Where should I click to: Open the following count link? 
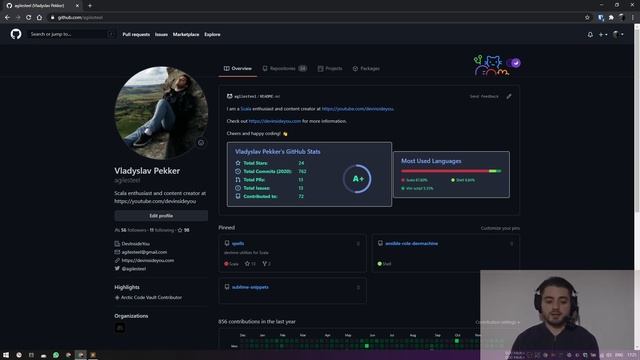coord(162,230)
